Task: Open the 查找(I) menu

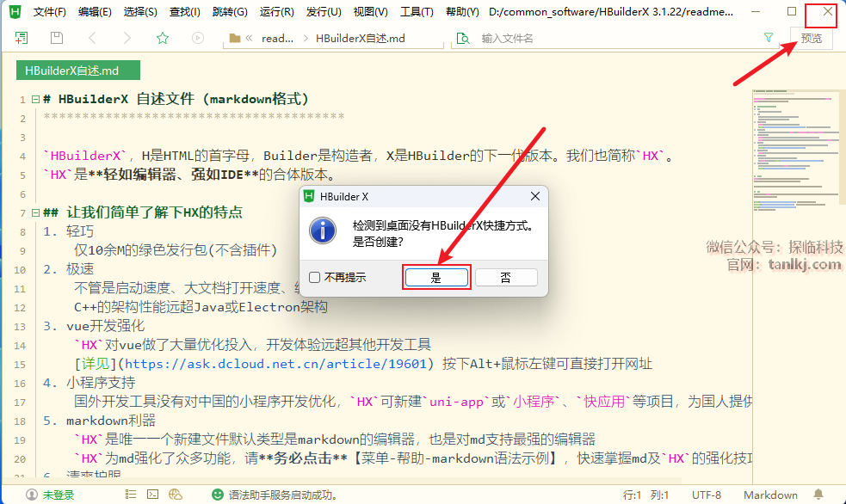Action: pos(184,12)
